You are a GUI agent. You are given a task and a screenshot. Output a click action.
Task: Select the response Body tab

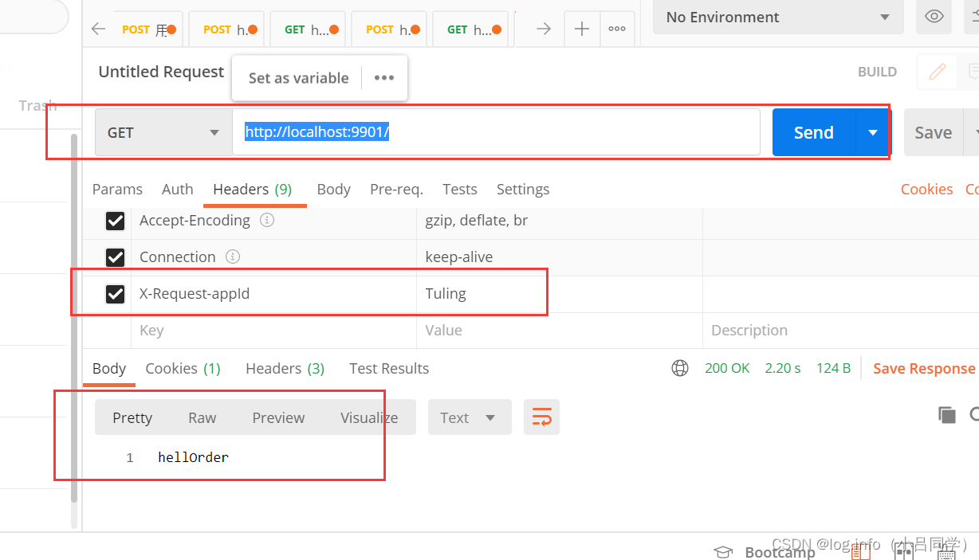click(x=109, y=368)
